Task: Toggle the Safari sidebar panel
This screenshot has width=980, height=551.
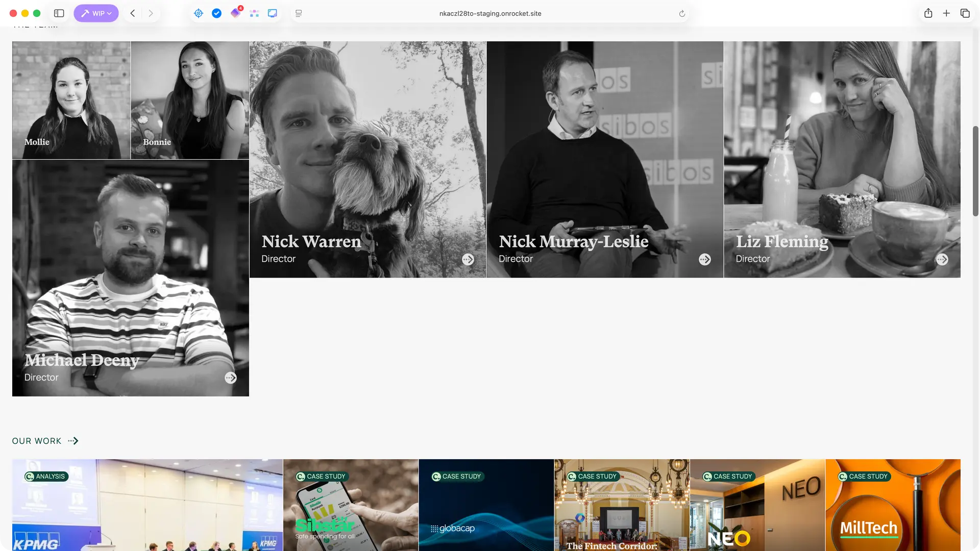Action: click(x=59, y=13)
